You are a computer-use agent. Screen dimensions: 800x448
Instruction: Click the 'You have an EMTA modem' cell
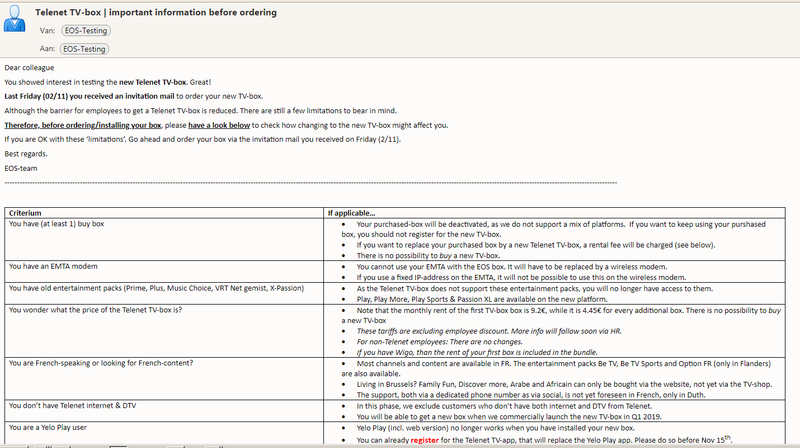58,266
